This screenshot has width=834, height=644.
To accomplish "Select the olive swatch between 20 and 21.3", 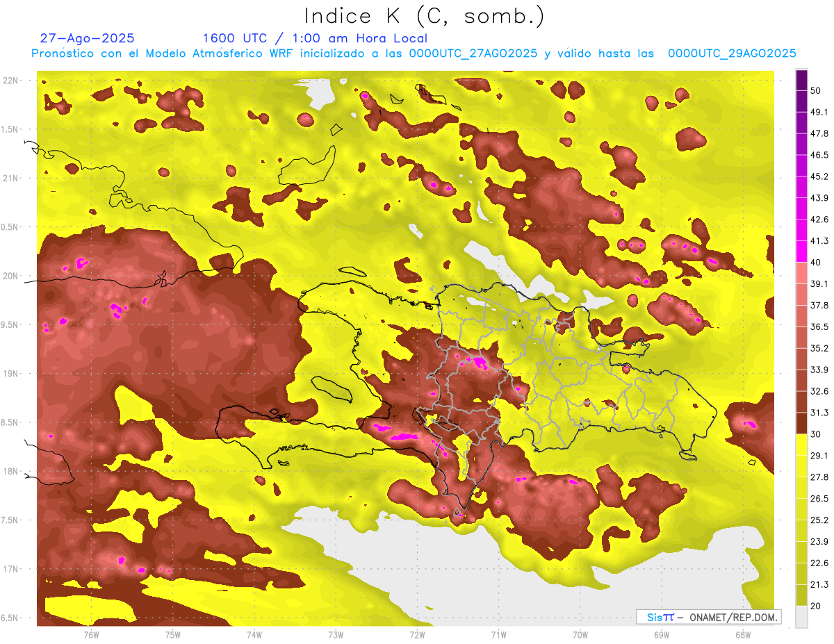I will point(801,595).
